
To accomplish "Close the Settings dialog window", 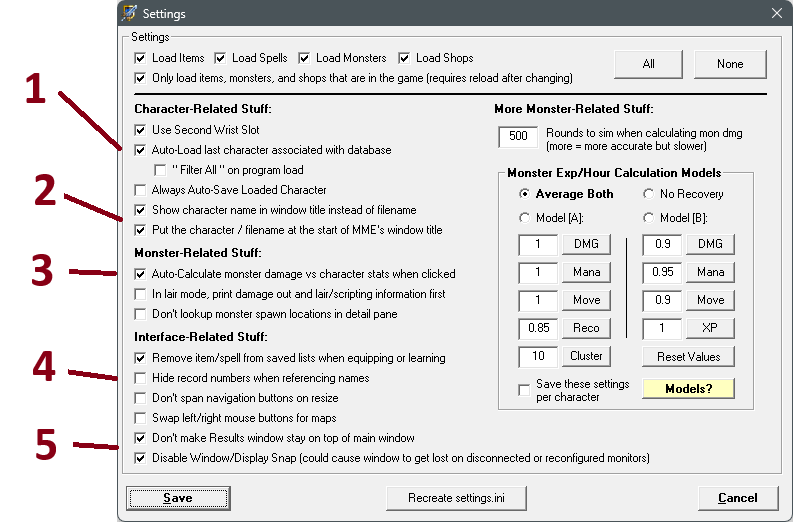I will (776, 14).
